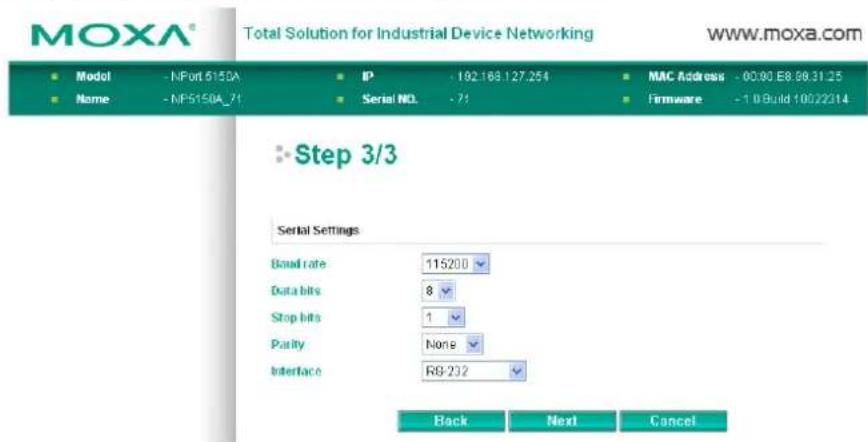Click the Serial NO. label in header
The image size is (868, 442).
(x=390, y=99)
